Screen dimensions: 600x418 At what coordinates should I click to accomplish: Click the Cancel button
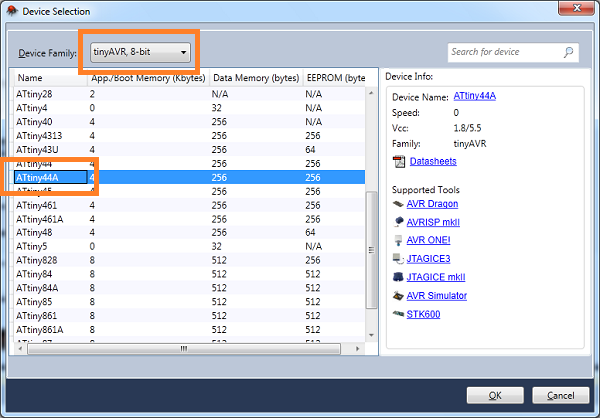coord(561,395)
